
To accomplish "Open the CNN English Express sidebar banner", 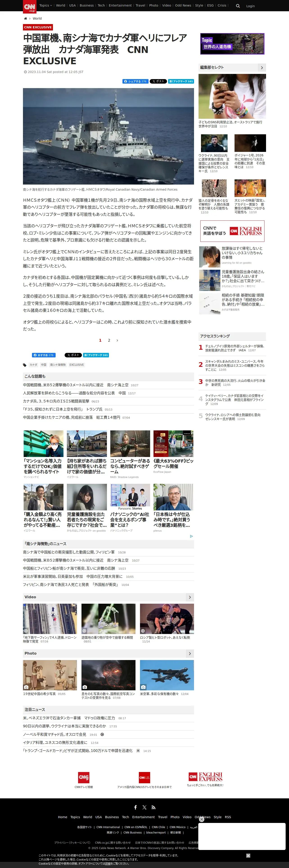I will click(232, 231).
